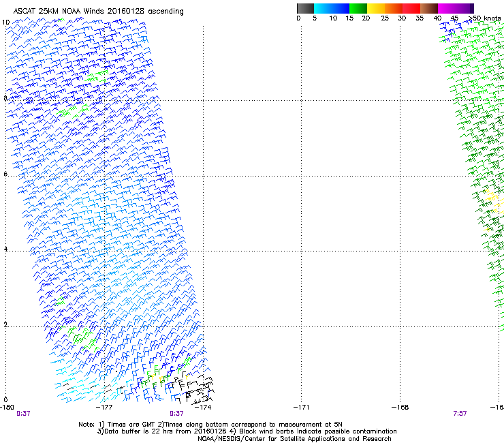
Task: Click the longitude label -177
Action: click(104, 408)
